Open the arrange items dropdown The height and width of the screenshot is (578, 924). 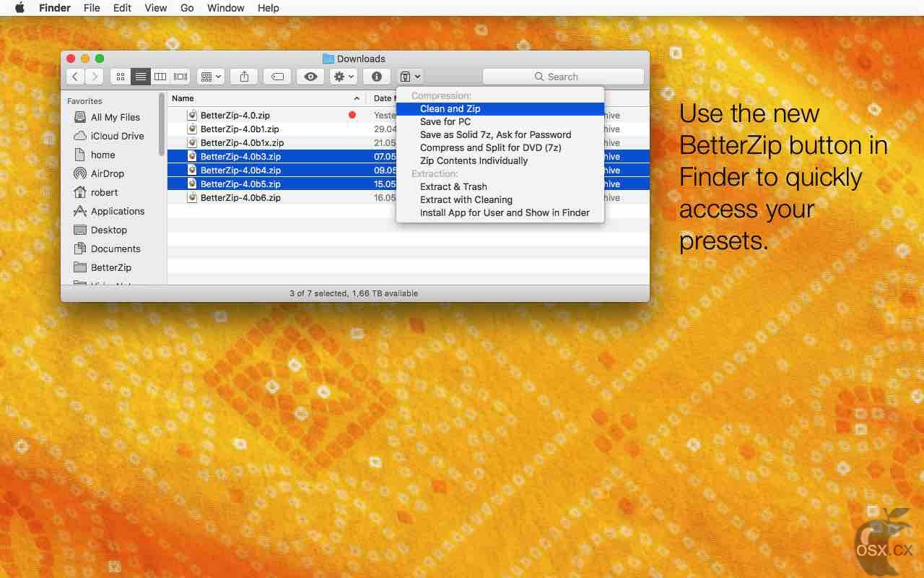[211, 77]
